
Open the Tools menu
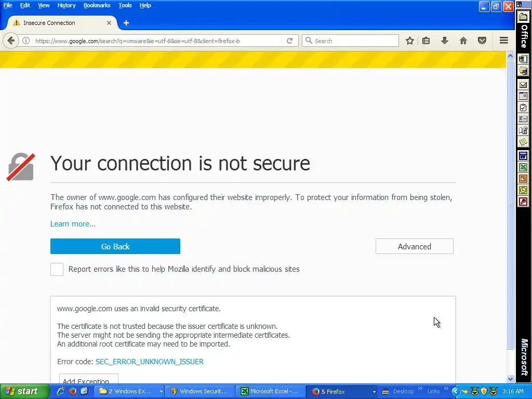(x=125, y=5)
